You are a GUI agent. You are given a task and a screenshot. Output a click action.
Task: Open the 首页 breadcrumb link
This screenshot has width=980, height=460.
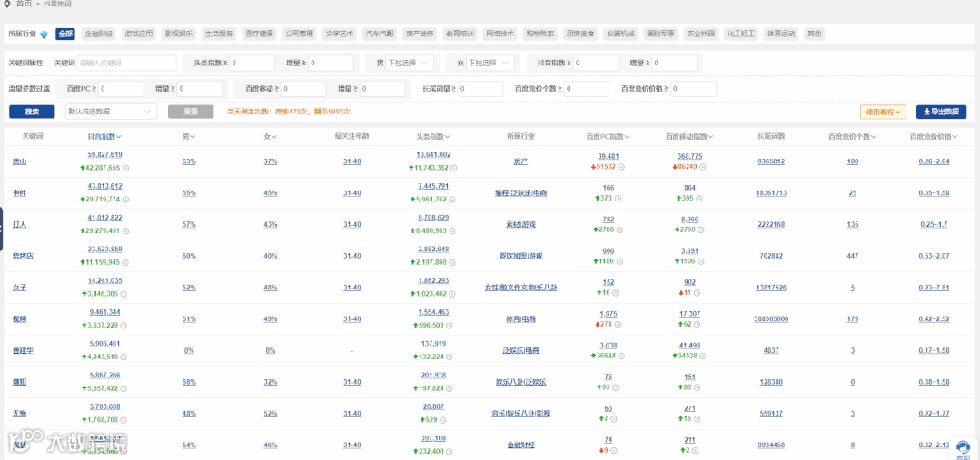pyautogui.click(x=25, y=4)
